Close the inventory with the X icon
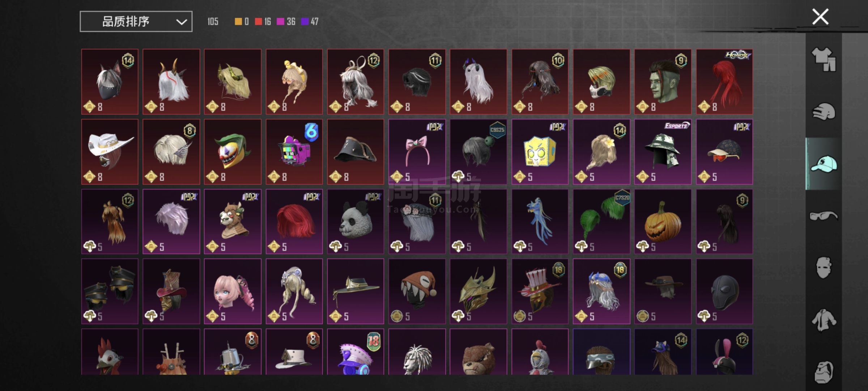Viewport: 868px width, 391px height. click(x=820, y=17)
